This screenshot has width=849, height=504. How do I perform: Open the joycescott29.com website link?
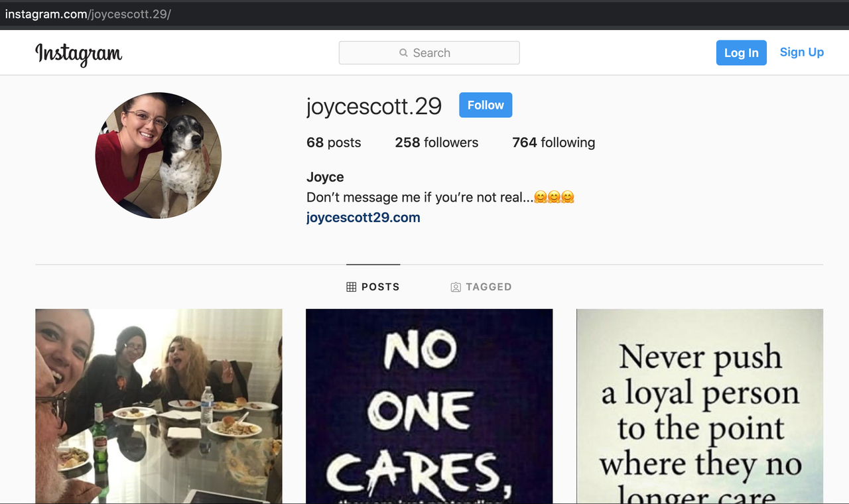click(x=363, y=218)
